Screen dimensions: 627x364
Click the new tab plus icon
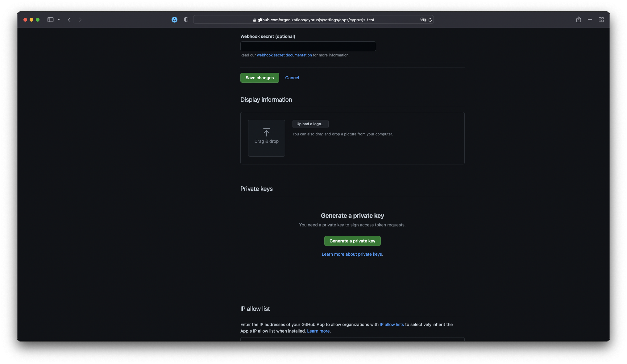[590, 19]
